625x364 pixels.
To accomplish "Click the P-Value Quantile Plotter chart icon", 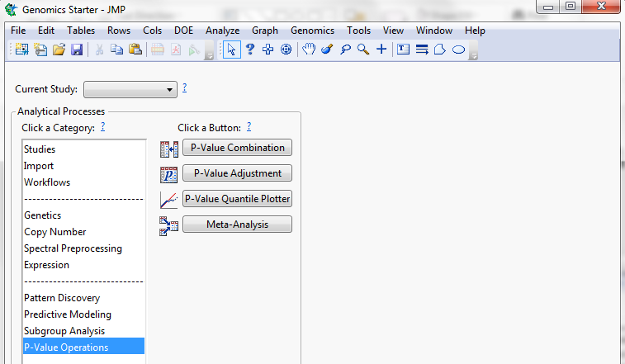I will click(x=169, y=200).
